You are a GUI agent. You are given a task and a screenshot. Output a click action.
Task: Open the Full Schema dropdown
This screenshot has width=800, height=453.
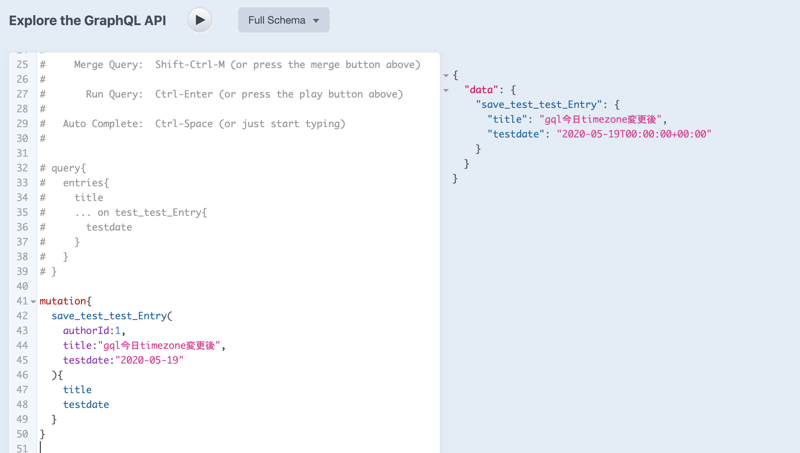(283, 20)
